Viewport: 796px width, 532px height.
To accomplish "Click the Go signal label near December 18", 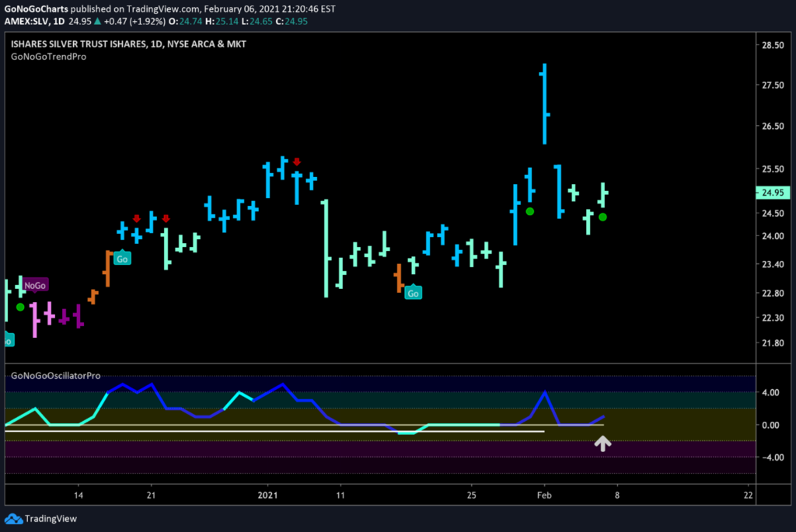I will coord(122,259).
